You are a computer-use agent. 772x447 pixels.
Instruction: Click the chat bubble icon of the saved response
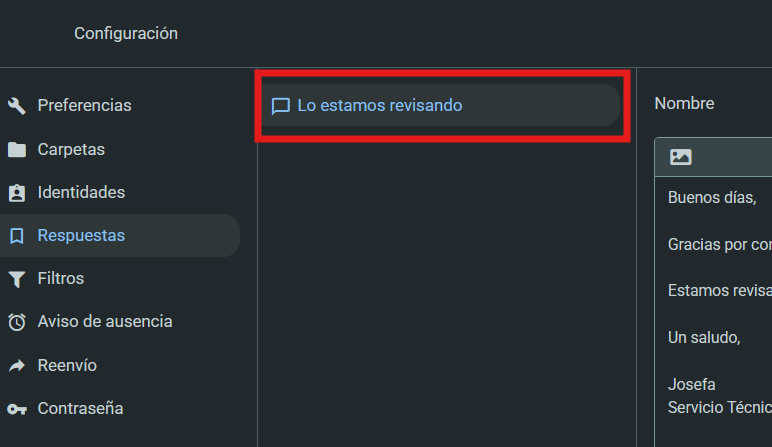tap(281, 105)
